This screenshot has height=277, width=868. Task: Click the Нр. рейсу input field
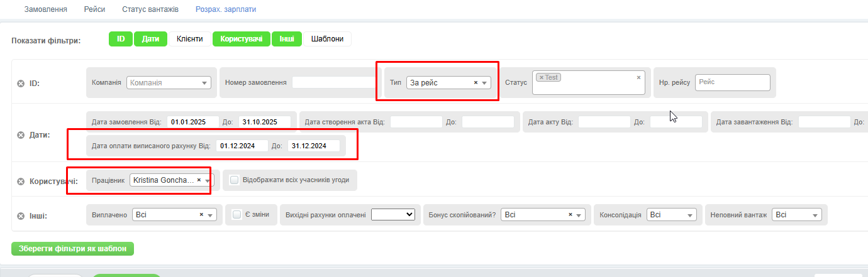click(x=732, y=82)
